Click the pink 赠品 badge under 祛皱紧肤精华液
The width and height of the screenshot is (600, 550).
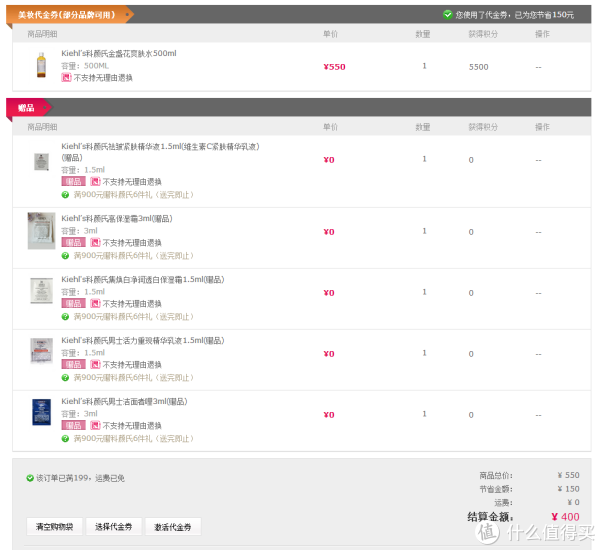73,181
